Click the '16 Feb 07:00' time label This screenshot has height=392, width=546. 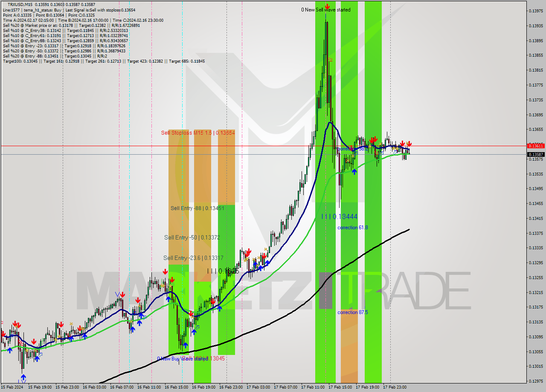(122, 387)
